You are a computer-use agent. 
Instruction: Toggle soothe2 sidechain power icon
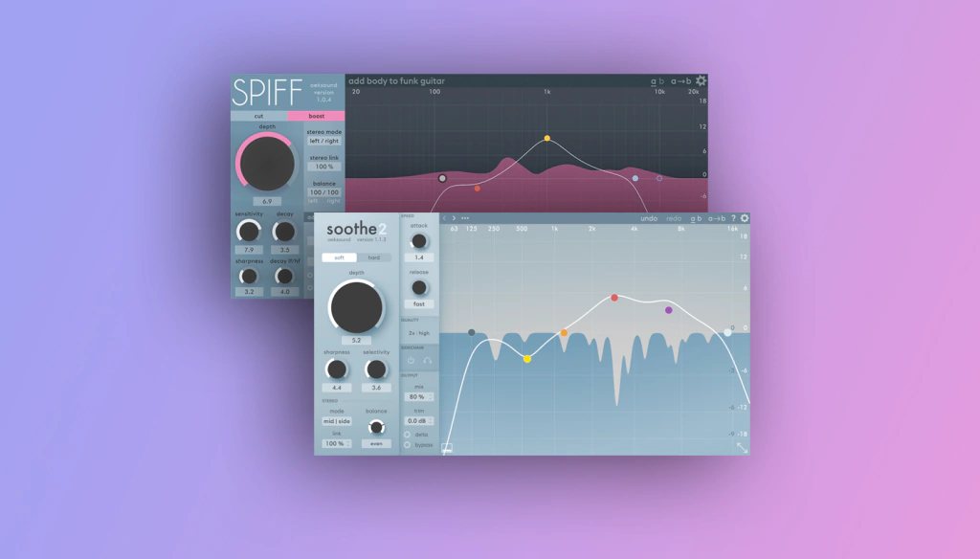pos(412,361)
